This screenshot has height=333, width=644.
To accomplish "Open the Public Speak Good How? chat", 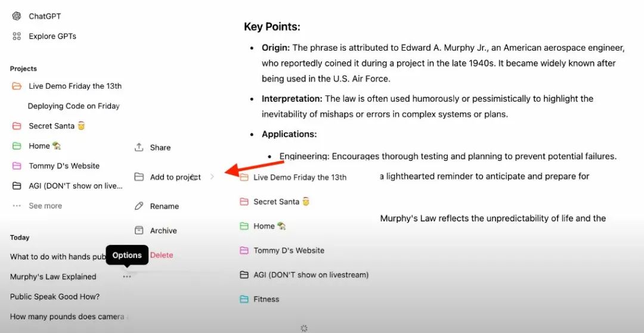I will 55,297.
